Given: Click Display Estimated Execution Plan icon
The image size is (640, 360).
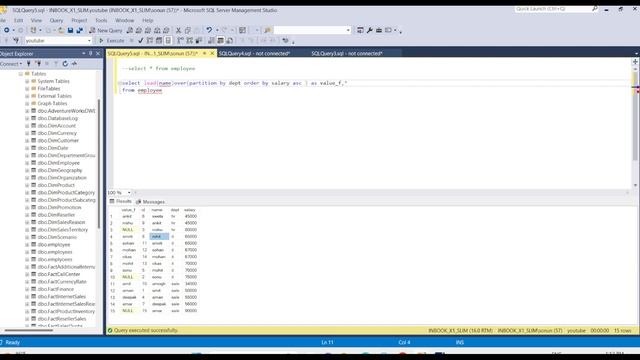Looking at the screenshot, I should point(150,40).
